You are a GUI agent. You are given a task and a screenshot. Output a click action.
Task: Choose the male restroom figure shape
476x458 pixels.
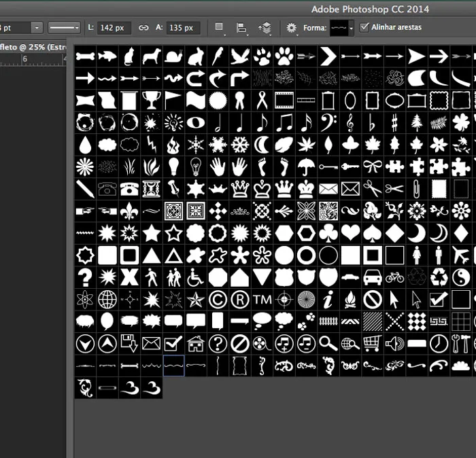pyautogui.click(x=439, y=255)
